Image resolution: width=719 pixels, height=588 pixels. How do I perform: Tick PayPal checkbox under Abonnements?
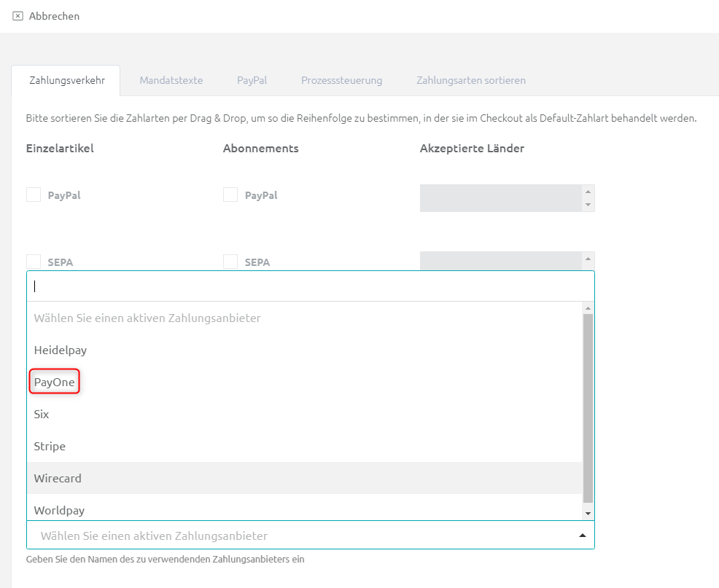point(230,195)
